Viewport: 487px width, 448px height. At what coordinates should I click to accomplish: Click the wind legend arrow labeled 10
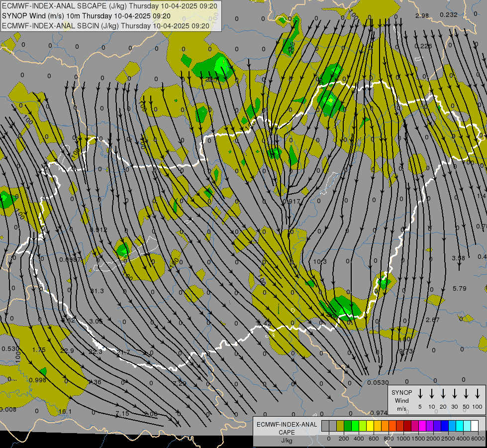pos(431,394)
